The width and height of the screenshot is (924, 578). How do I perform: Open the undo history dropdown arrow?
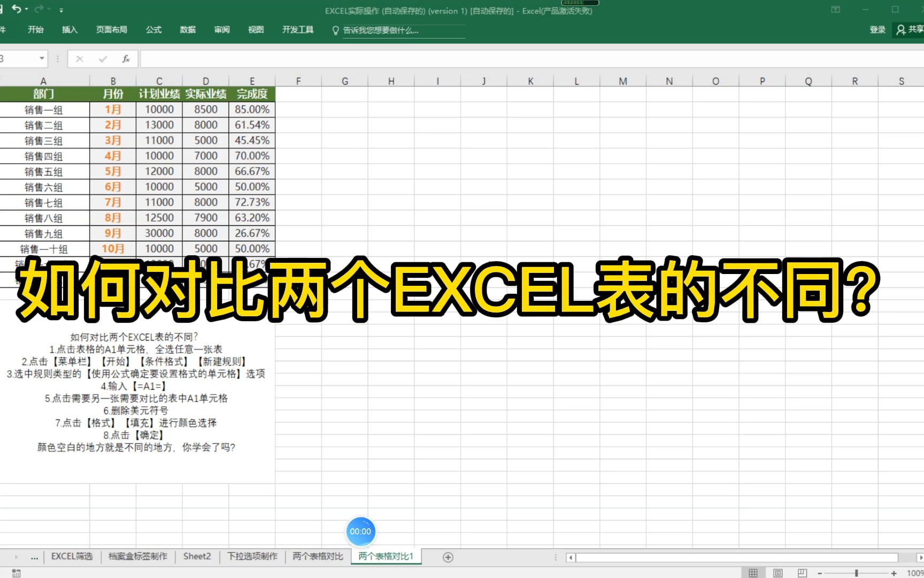tap(27, 10)
